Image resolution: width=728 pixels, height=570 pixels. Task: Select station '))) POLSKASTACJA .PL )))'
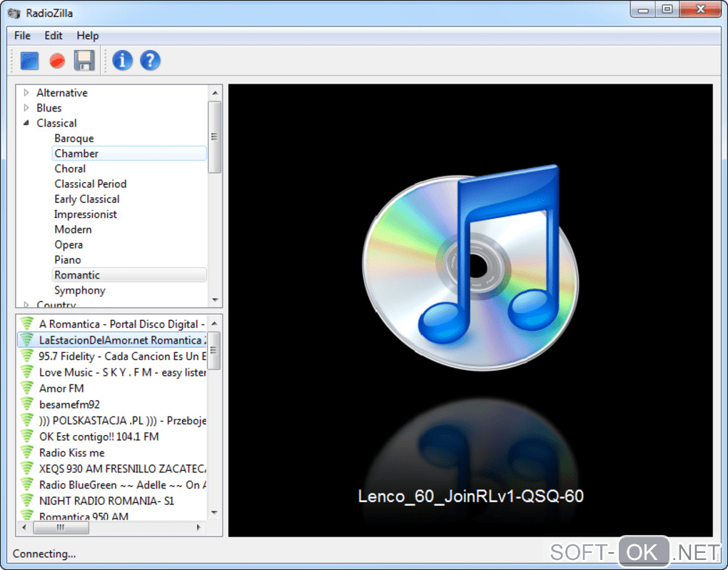tap(122, 421)
